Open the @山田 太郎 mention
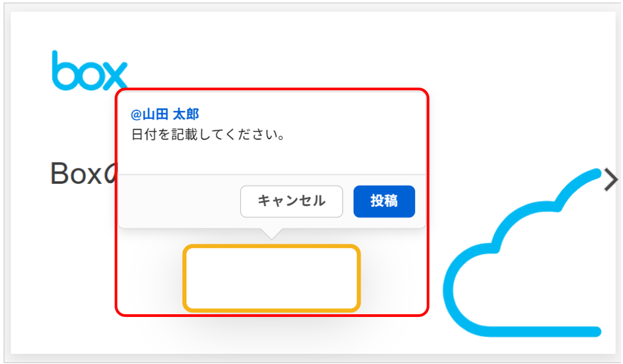This screenshot has width=623, height=364. click(x=165, y=114)
